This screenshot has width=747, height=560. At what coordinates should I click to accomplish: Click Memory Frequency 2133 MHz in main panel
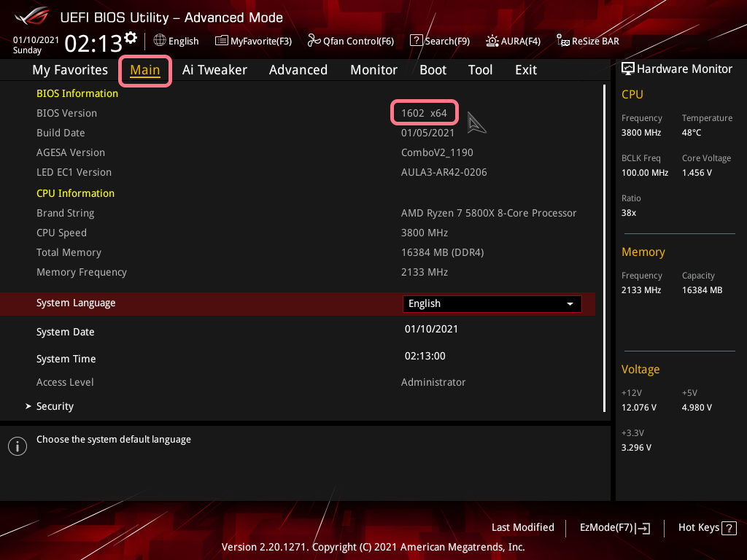[425, 273]
